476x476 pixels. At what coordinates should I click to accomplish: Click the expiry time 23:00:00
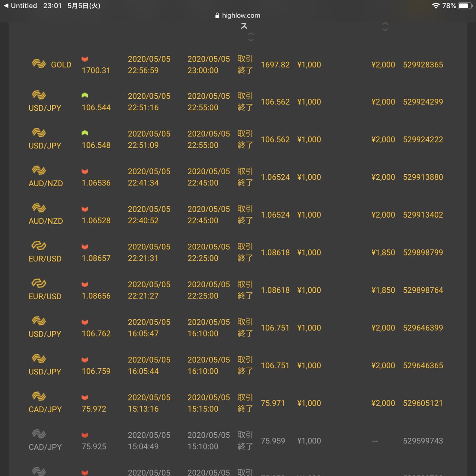203,70
